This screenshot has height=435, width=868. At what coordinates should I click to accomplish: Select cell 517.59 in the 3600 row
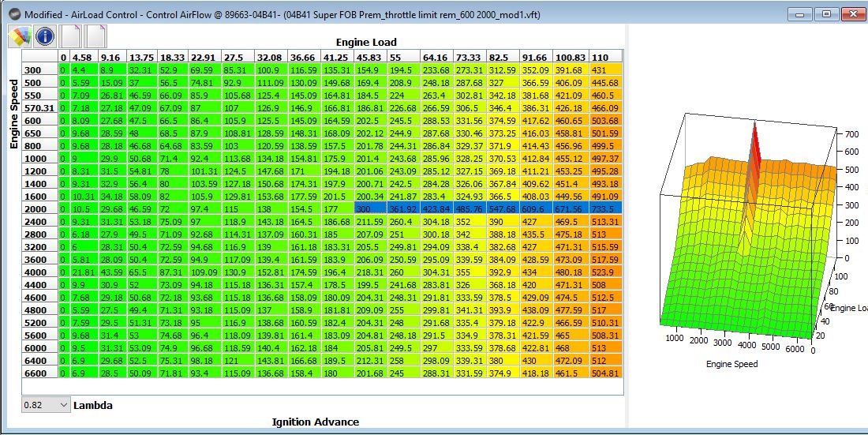pyautogui.click(x=606, y=259)
